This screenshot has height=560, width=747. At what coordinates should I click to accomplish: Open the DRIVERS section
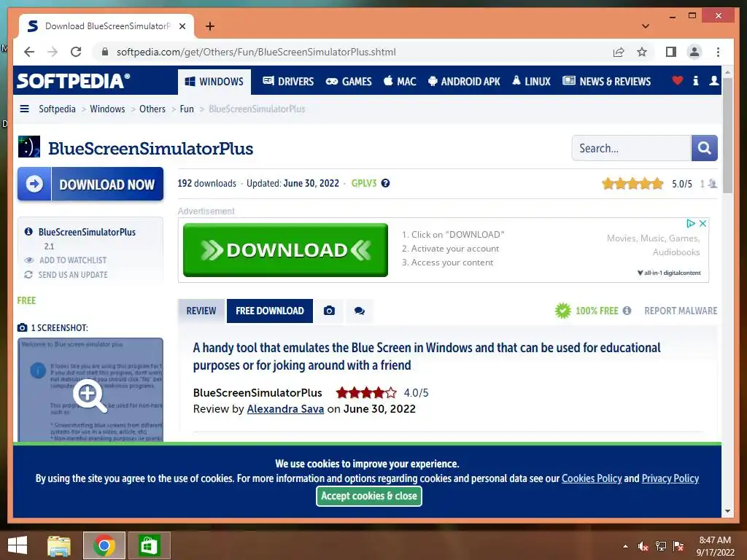coord(288,82)
